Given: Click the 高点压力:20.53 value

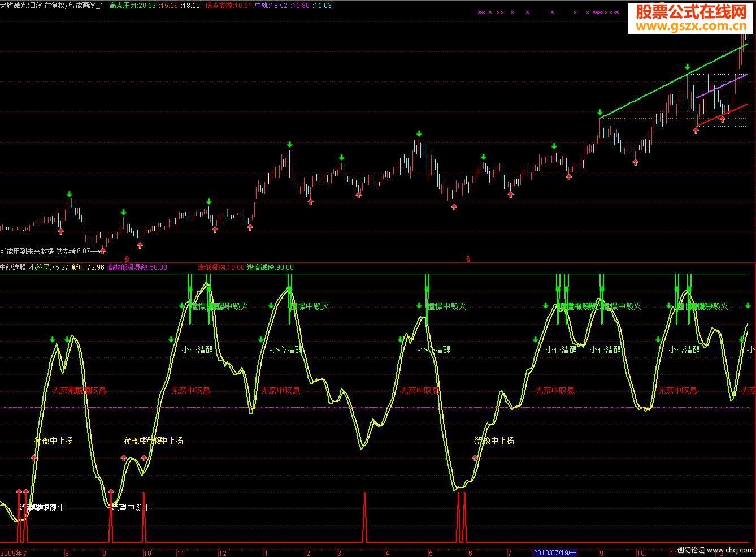Looking at the screenshot, I should 132,5.
